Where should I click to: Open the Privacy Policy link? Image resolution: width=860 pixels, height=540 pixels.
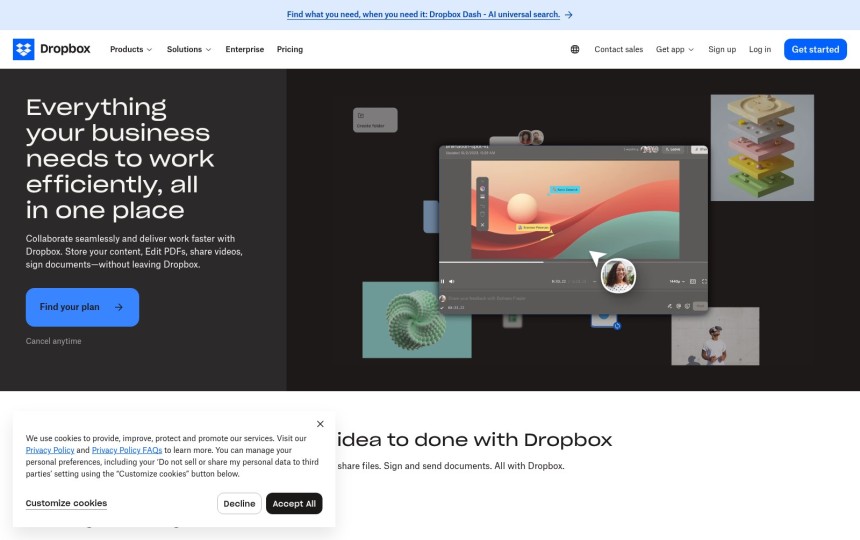coord(50,450)
